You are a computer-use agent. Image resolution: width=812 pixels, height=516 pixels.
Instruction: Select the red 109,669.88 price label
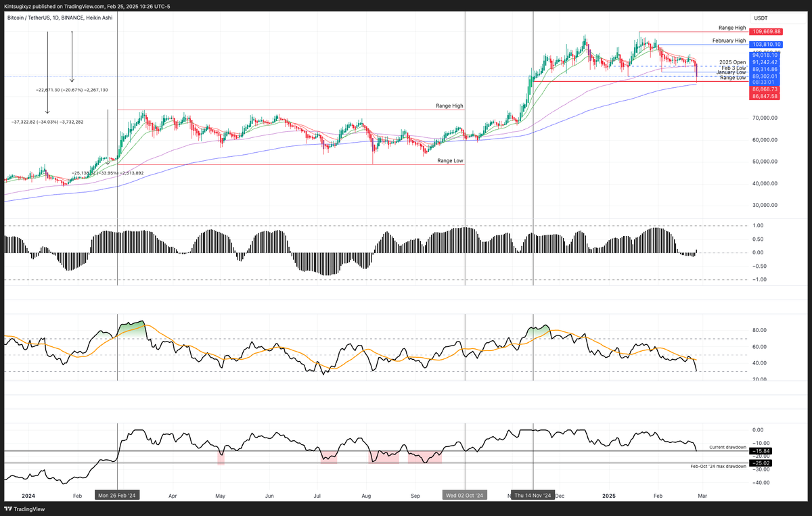coord(766,32)
